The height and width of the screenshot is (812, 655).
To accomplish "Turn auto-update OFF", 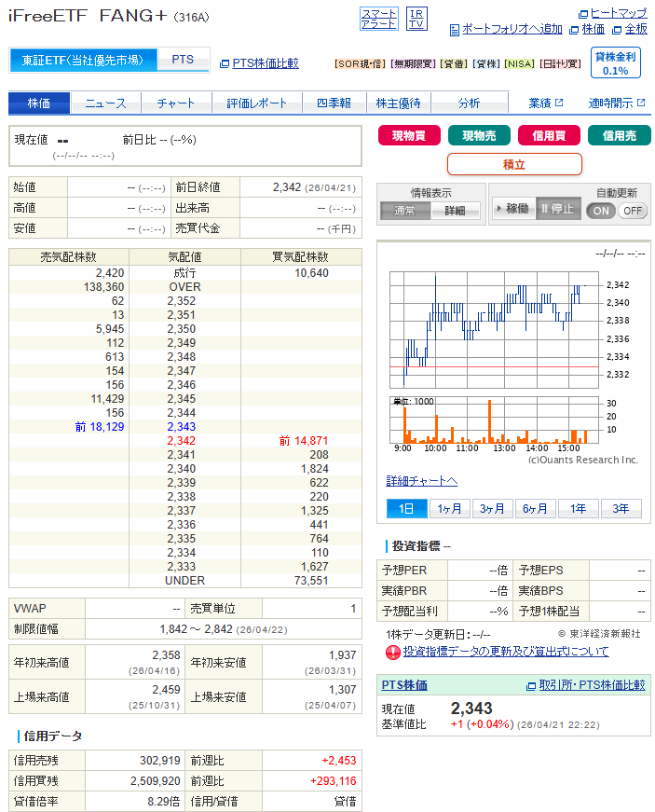I will coord(632,211).
